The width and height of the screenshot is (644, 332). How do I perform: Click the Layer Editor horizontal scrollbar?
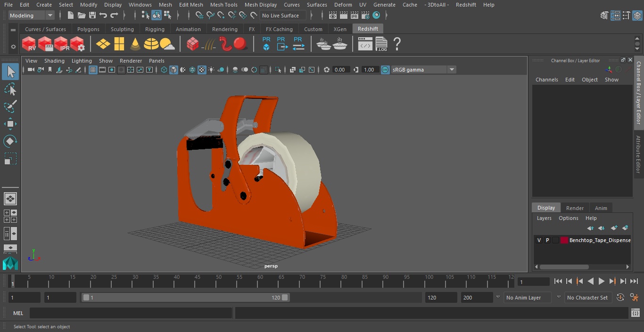click(564, 267)
